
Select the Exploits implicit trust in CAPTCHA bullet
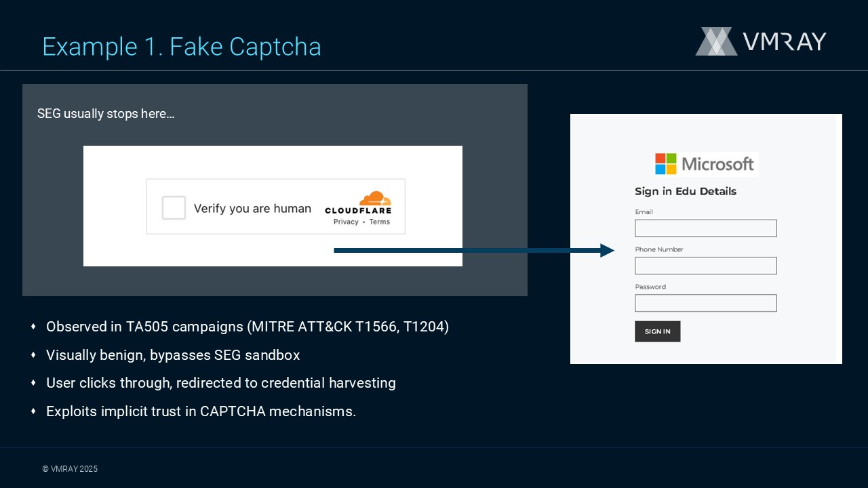[201, 411]
